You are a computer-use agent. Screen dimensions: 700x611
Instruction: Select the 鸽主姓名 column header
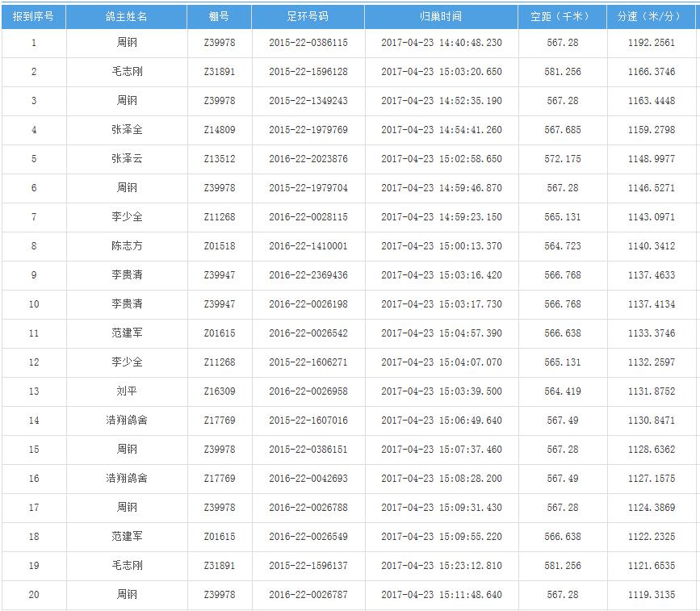tap(127, 16)
